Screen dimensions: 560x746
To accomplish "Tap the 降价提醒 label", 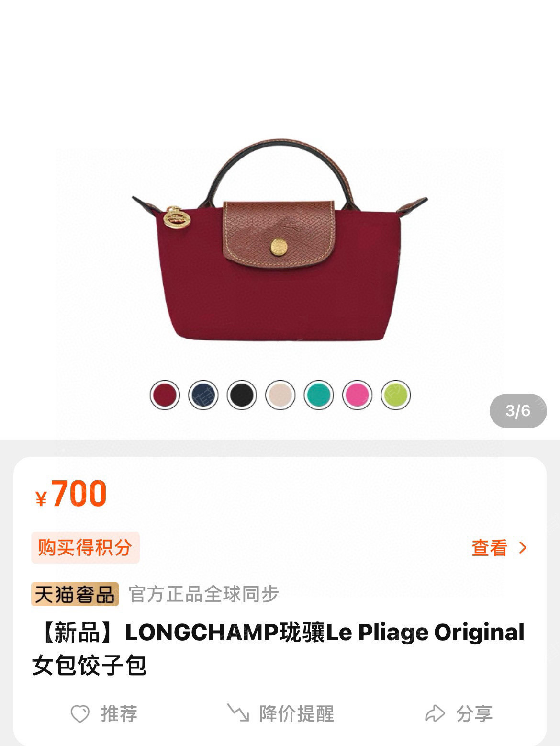I will pos(296,713).
